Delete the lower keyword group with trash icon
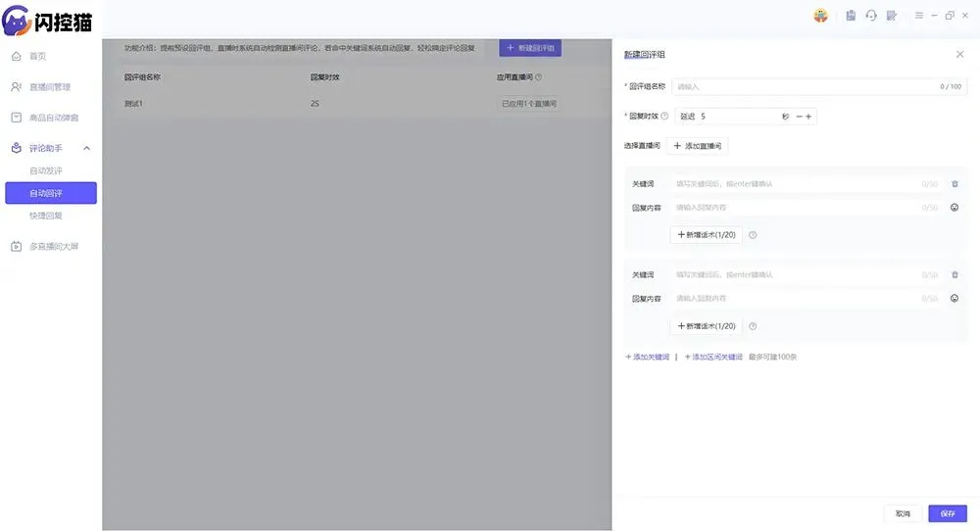 tap(955, 275)
